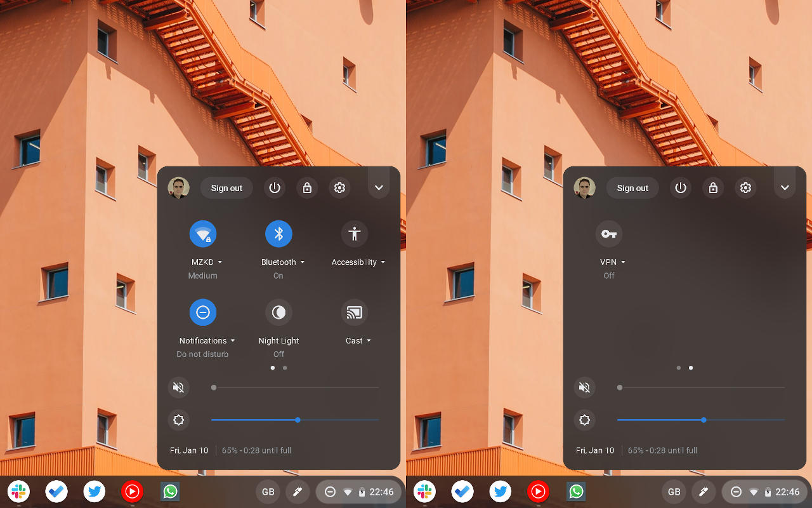Switch to second page dot in Bluetooth panel
The image size is (812, 508).
pos(285,368)
